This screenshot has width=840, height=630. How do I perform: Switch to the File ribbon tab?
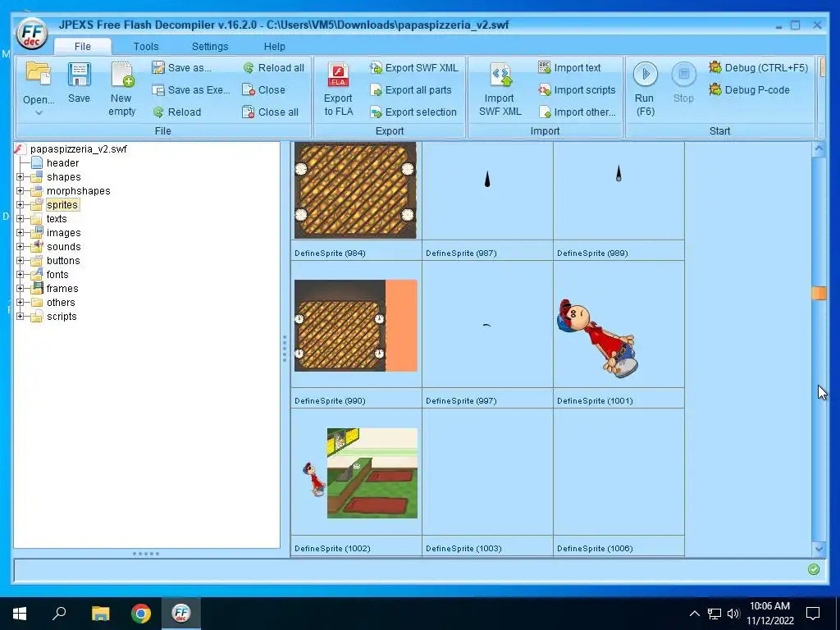(x=83, y=47)
